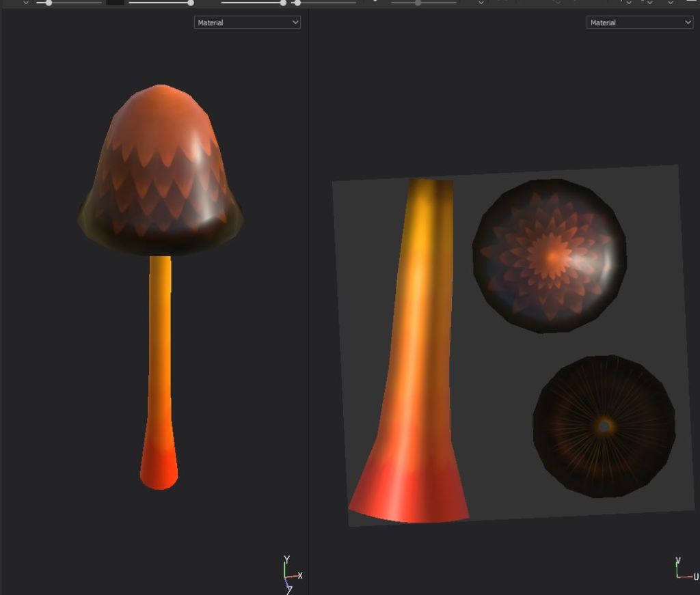Screen dimensions: 700x595
Task: Click the slider handle right of the color swatch
Action: (x=191, y=3)
